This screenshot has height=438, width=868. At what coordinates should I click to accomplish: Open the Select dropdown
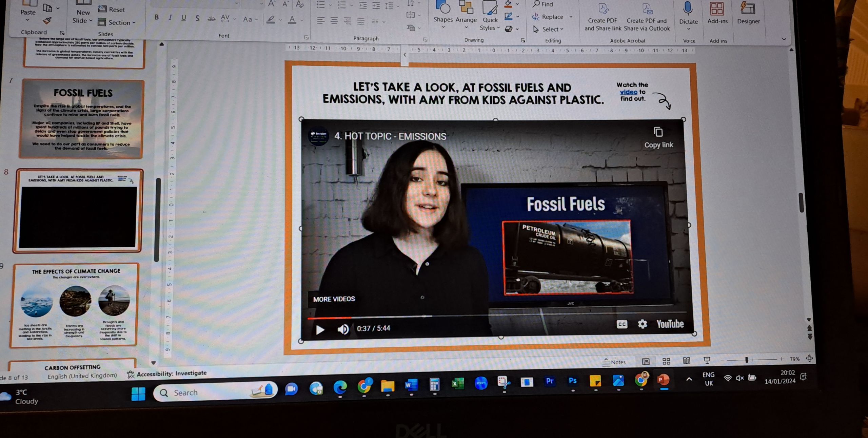(x=548, y=29)
